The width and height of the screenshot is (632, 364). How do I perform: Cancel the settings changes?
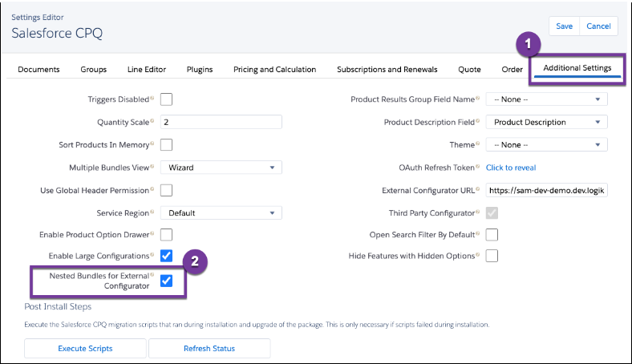pos(598,26)
